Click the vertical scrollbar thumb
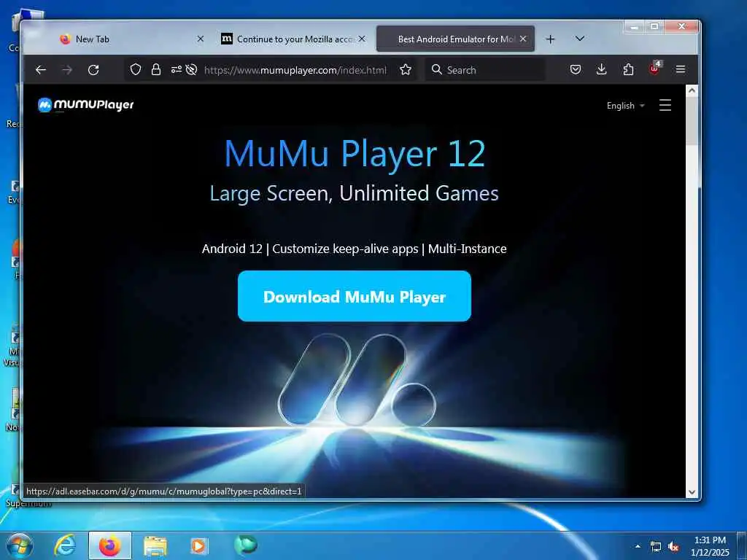Screen dimensions: 747x560 coord(692,121)
